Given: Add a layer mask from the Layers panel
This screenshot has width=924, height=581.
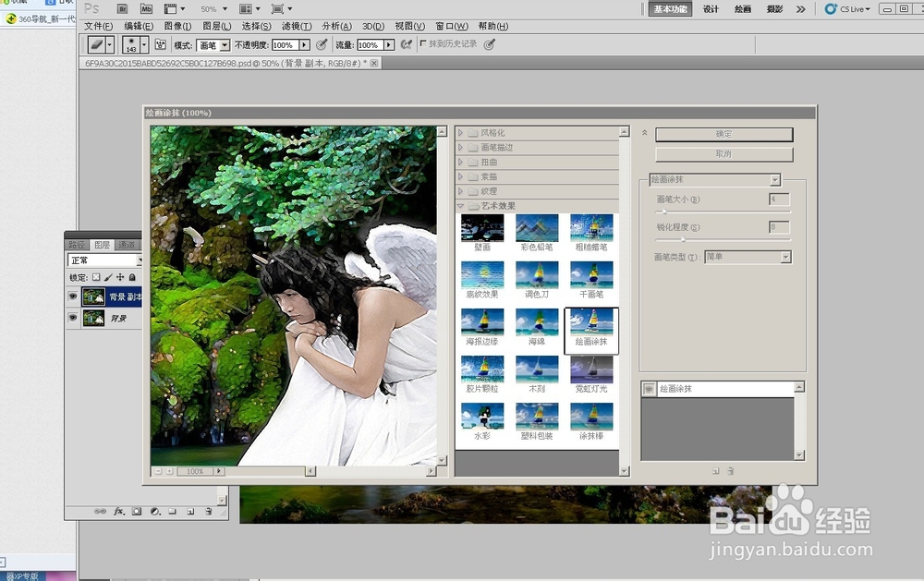Looking at the screenshot, I should coord(137,512).
